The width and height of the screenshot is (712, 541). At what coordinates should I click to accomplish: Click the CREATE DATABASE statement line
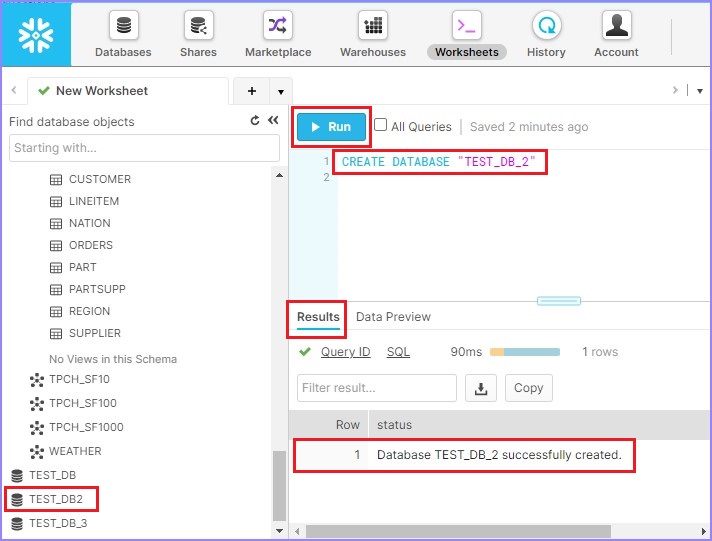(x=439, y=162)
